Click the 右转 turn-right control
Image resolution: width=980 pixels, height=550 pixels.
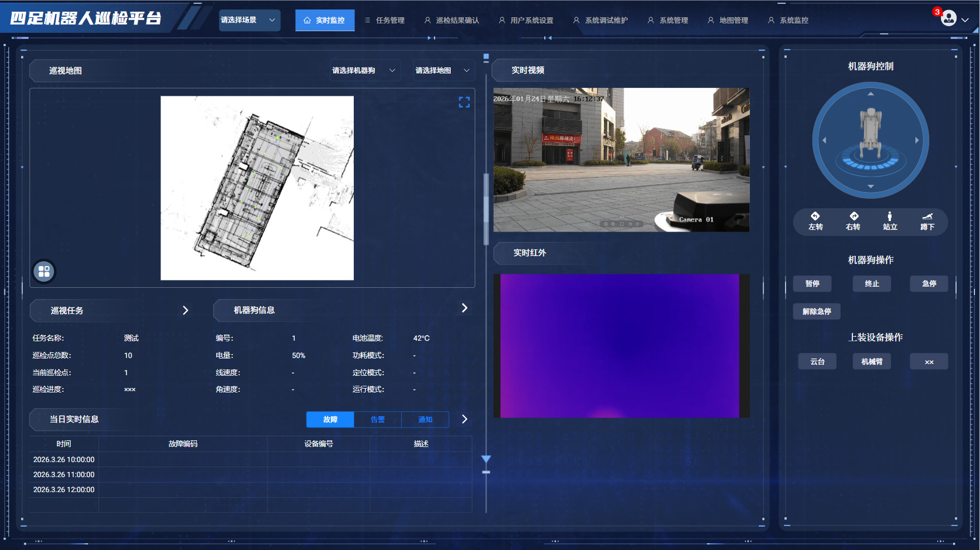tap(853, 222)
